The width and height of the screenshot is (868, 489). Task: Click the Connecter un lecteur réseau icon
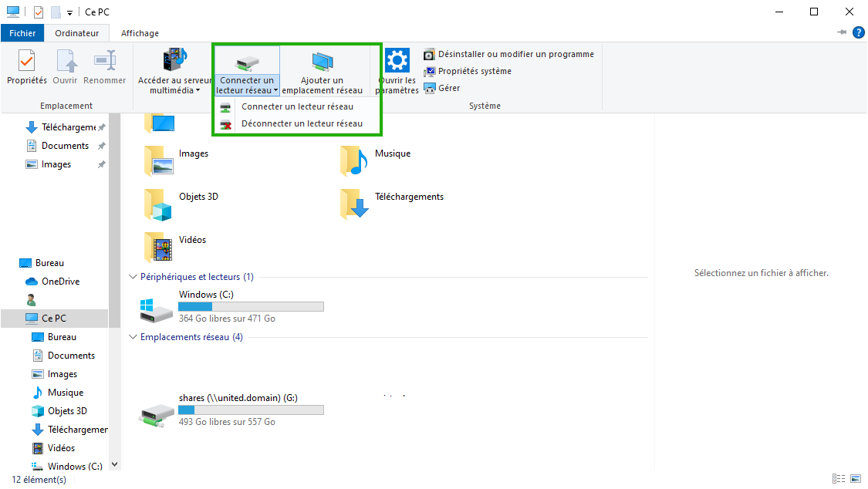tap(247, 62)
